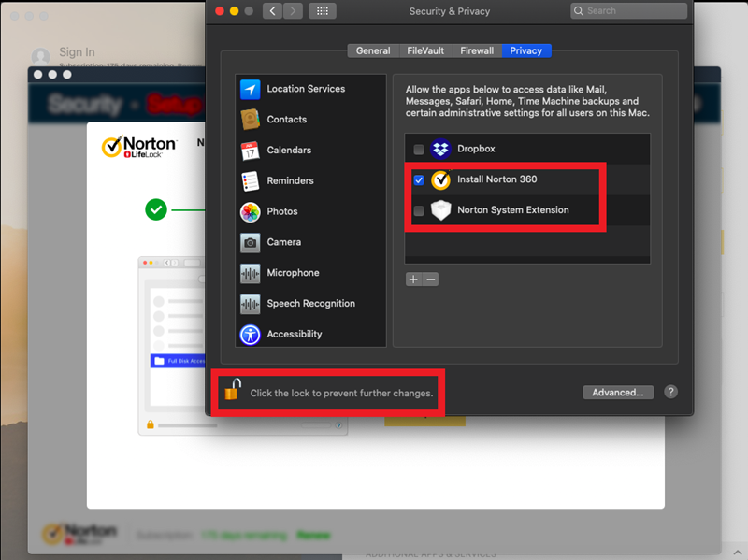Switch to the General tab
The height and width of the screenshot is (560, 748).
(x=373, y=50)
